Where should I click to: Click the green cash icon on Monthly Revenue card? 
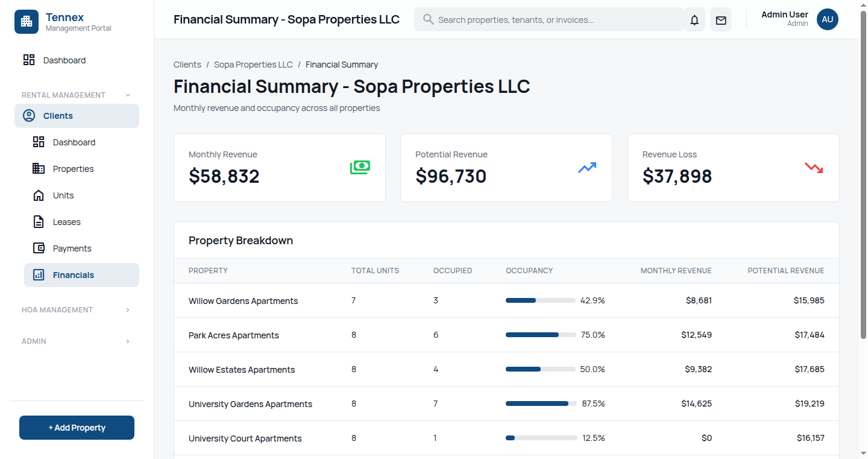click(360, 167)
